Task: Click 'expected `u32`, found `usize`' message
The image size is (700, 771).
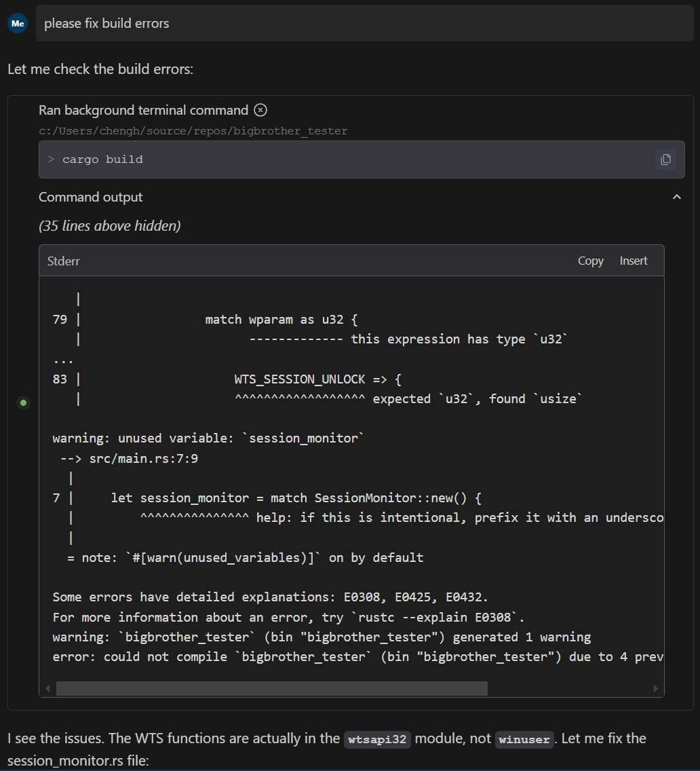Action: (478, 399)
